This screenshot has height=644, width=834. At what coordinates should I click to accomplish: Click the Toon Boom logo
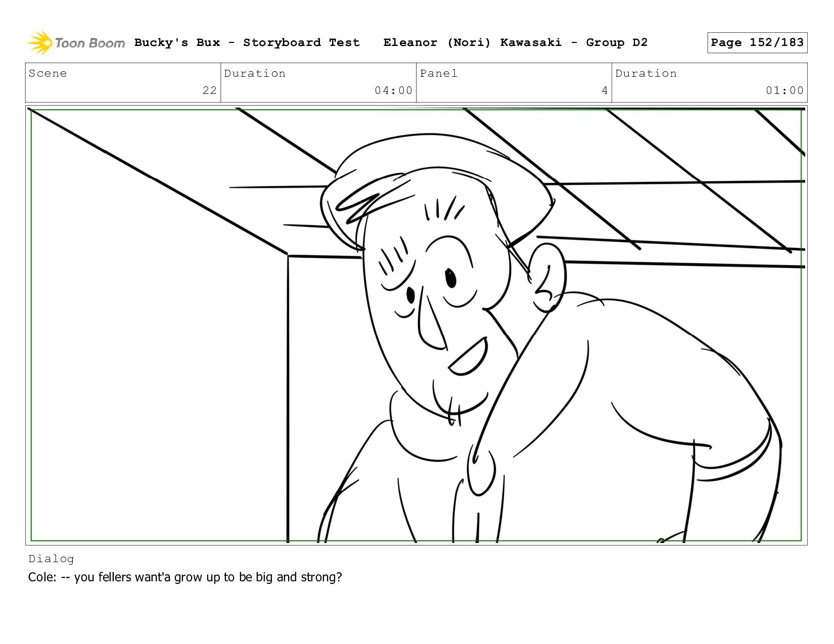point(76,43)
